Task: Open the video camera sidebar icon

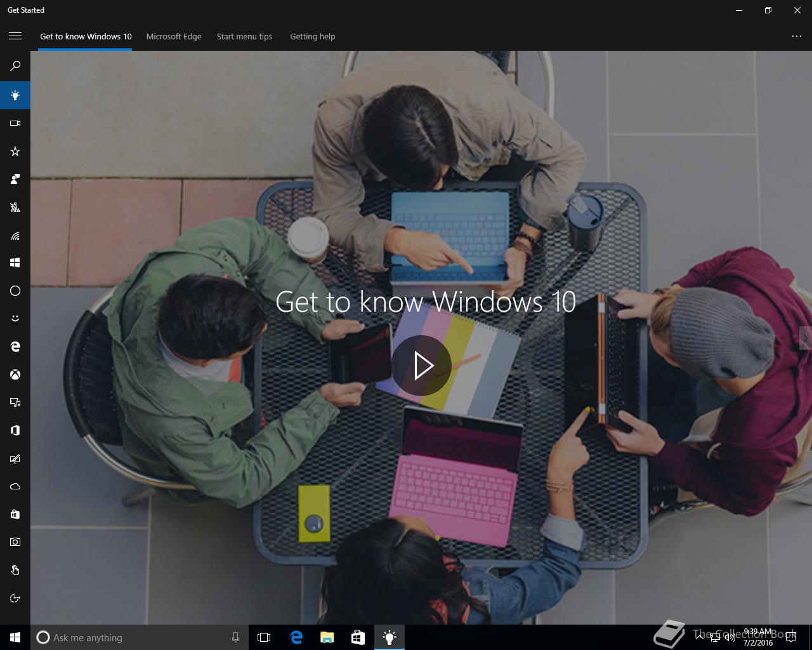Action: pos(15,123)
